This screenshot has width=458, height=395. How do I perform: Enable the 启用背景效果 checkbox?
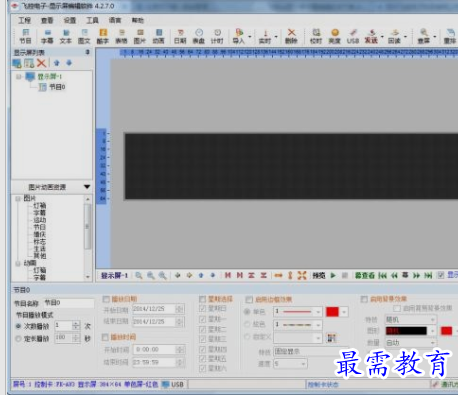click(364, 299)
